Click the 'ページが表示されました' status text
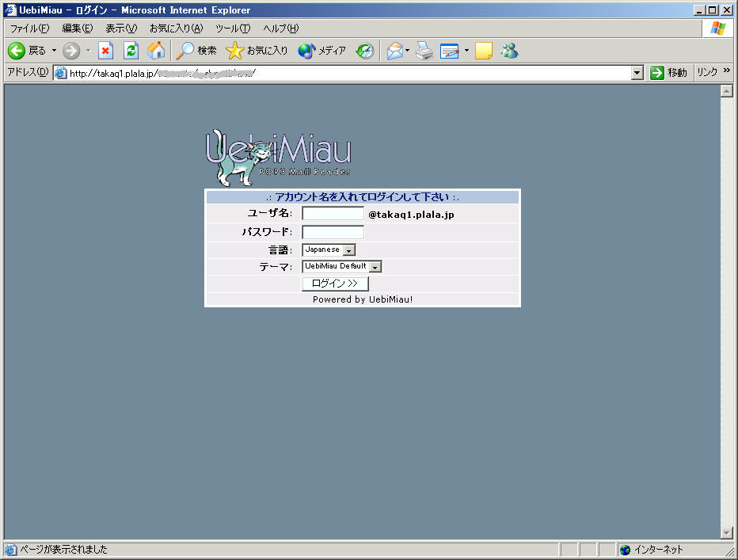This screenshot has width=738, height=560. tap(63, 550)
